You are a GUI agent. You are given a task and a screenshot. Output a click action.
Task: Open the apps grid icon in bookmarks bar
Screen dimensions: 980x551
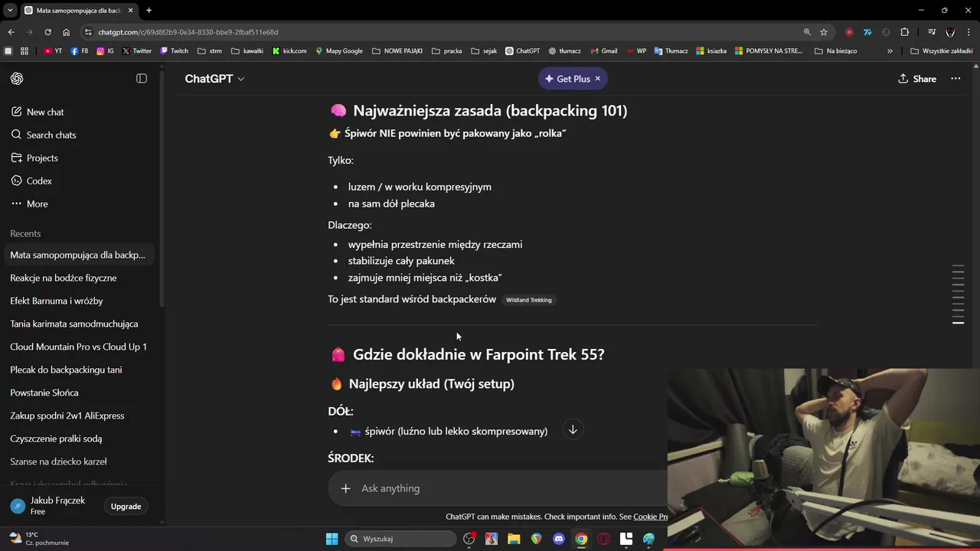click(x=24, y=51)
